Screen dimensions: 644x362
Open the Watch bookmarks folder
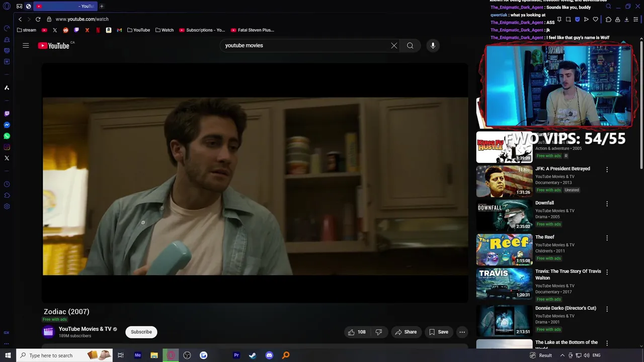point(165,30)
